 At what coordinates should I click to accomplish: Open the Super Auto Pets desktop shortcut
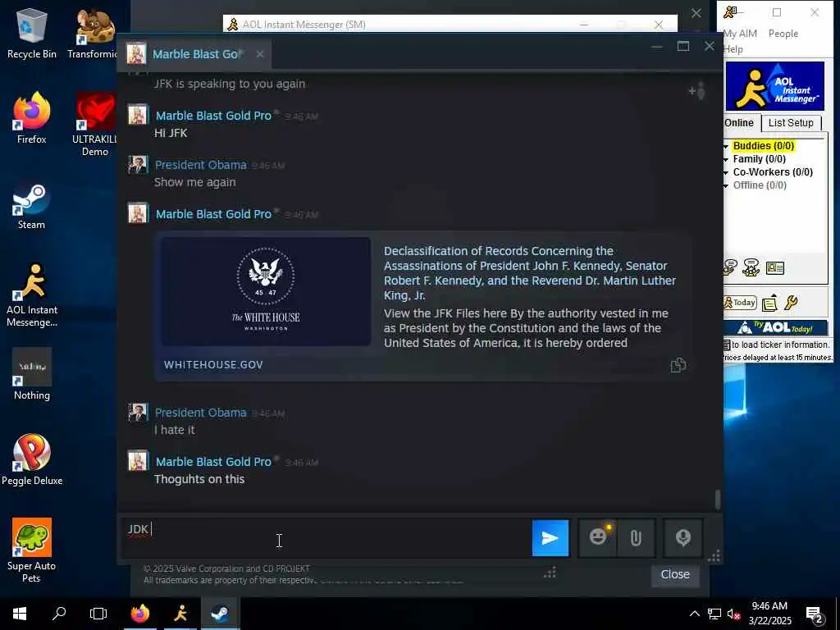coord(31,550)
